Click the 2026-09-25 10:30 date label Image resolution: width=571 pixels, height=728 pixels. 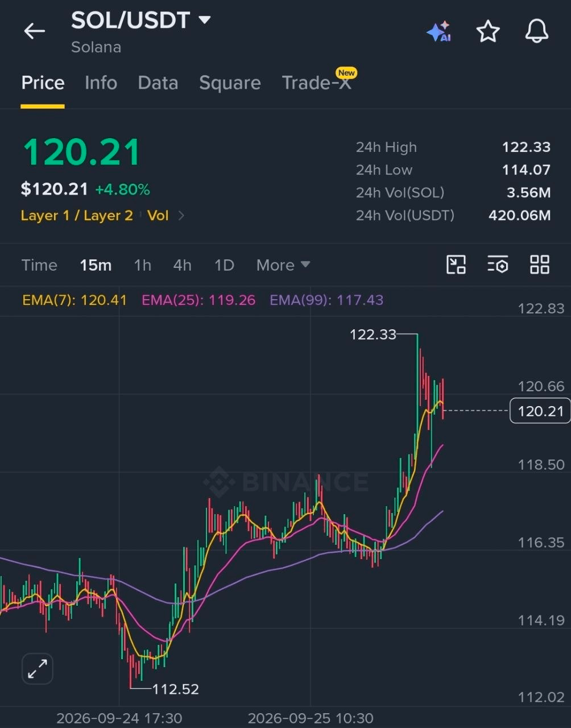tap(311, 718)
